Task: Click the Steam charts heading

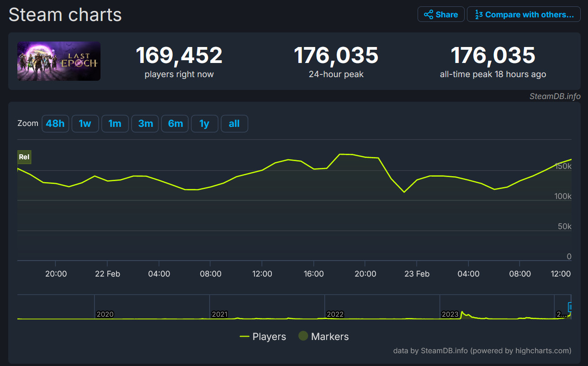Action: 65,15
